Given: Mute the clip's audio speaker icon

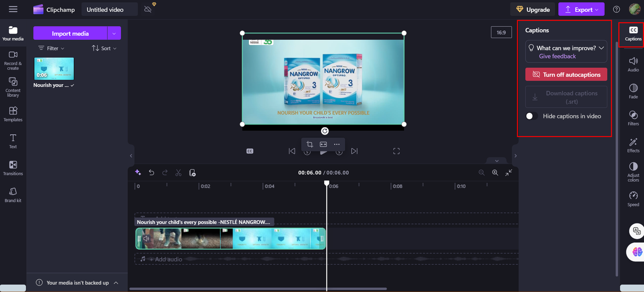Looking at the screenshot, I should 146,239.
